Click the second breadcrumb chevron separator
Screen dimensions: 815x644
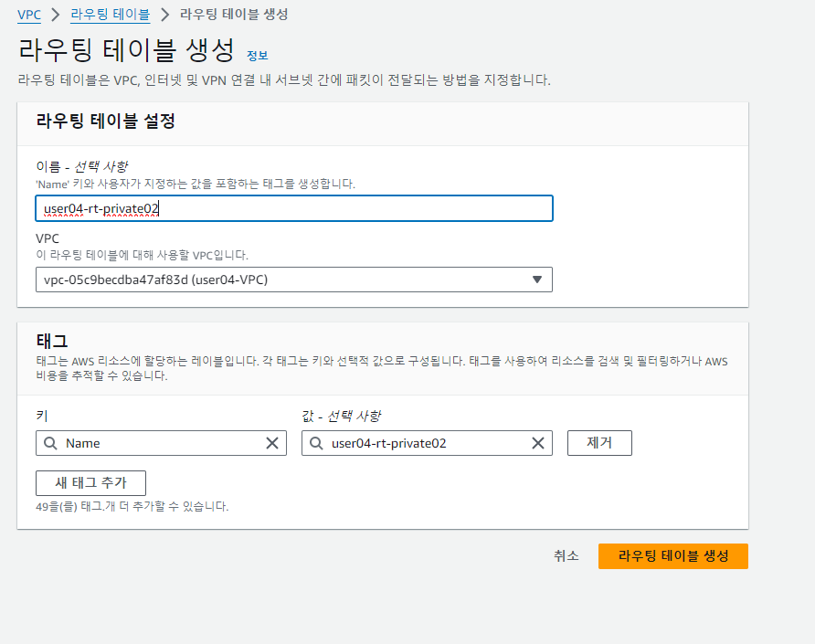pos(165,15)
